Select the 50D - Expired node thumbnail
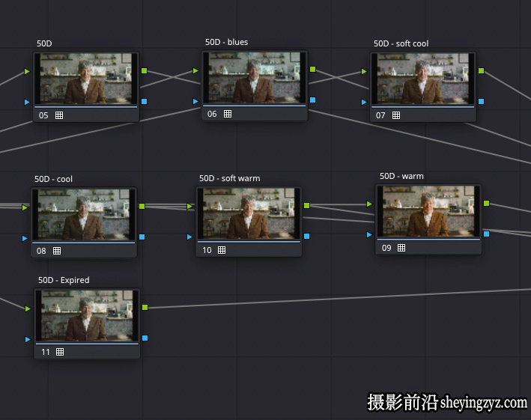Image resolution: width=531 pixels, height=420 pixels. coord(87,315)
